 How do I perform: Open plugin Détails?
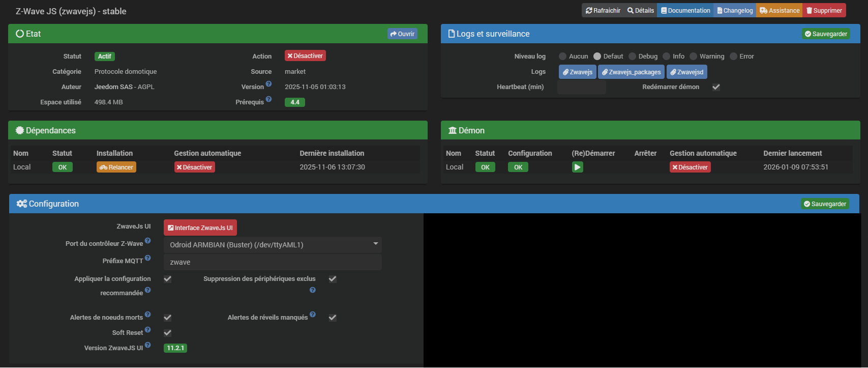(641, 10)
